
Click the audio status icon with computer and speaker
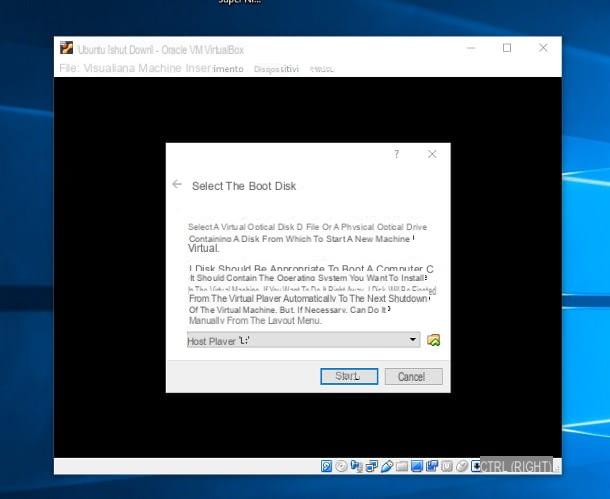click(356, 466)
